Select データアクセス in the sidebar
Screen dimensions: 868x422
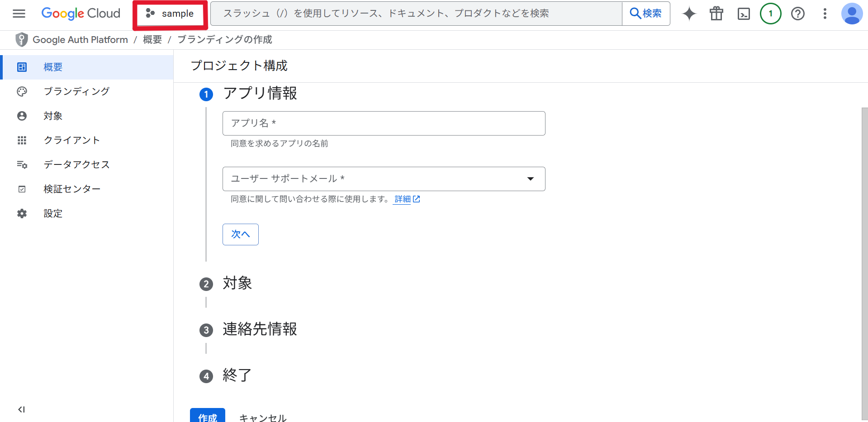pos(77,164)
